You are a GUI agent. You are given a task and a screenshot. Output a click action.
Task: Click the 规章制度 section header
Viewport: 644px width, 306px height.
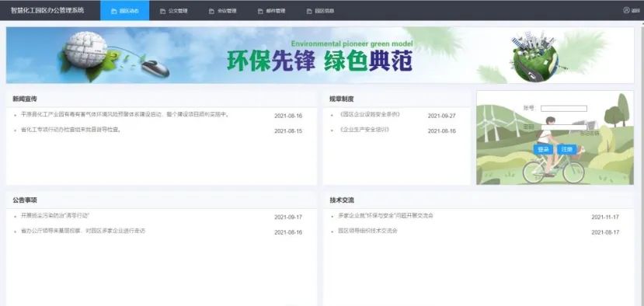(x=342, y=99)
